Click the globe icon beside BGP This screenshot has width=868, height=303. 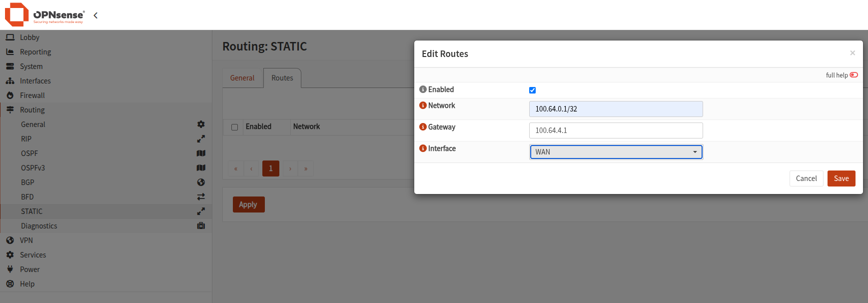tap(201, 182)
